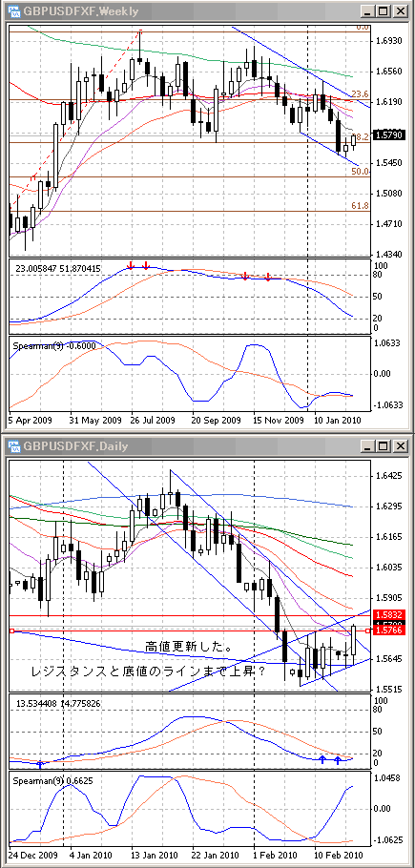
Task: Click the 1.6560 value on the Weekly price axis
Action: click(388, 72)
